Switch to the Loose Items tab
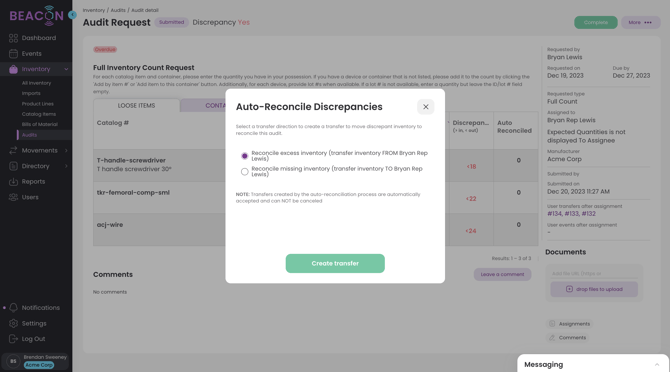 [x=136, y=105]
